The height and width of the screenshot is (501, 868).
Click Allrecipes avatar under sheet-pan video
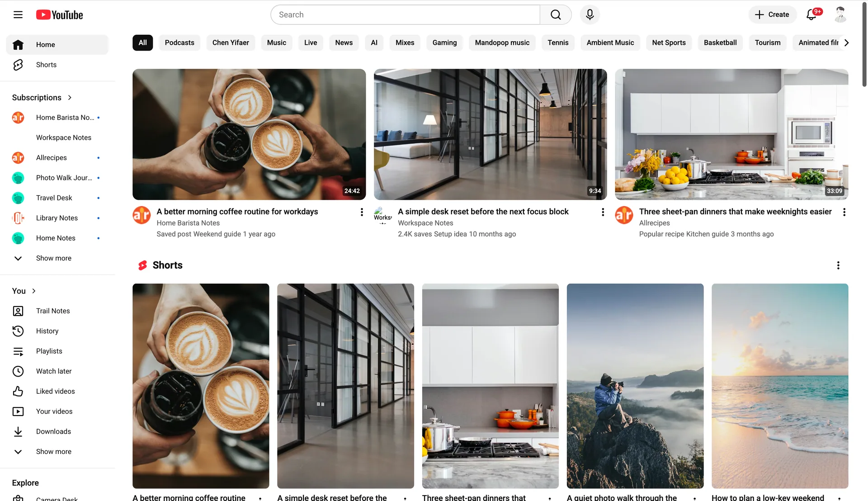point(624,215)
